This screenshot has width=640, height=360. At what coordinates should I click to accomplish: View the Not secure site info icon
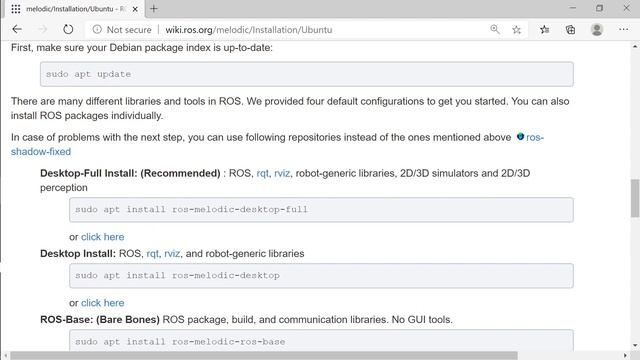pyautogui.click(x=97, y=29)
